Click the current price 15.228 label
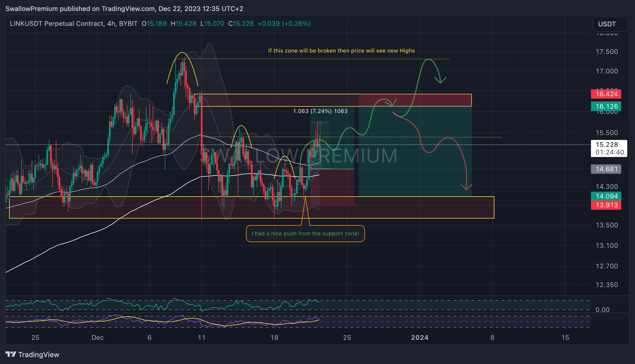 click(x=607, y=145)
